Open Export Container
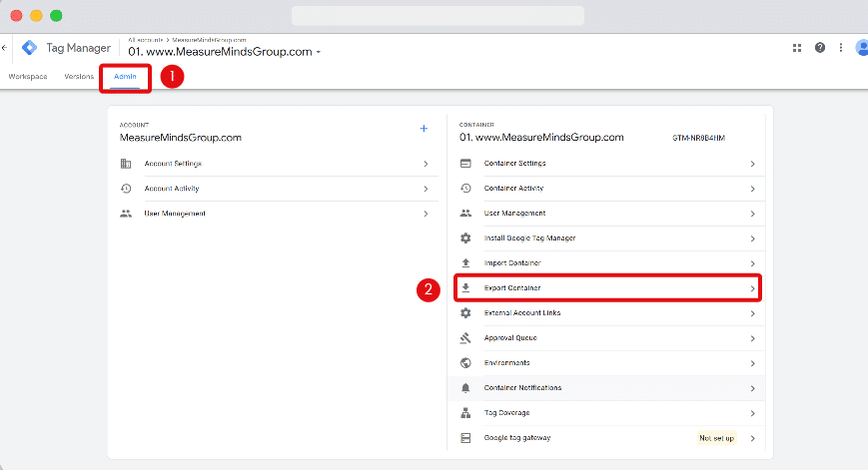This screenshot has width=868, height=470. (x=608, y=288)
